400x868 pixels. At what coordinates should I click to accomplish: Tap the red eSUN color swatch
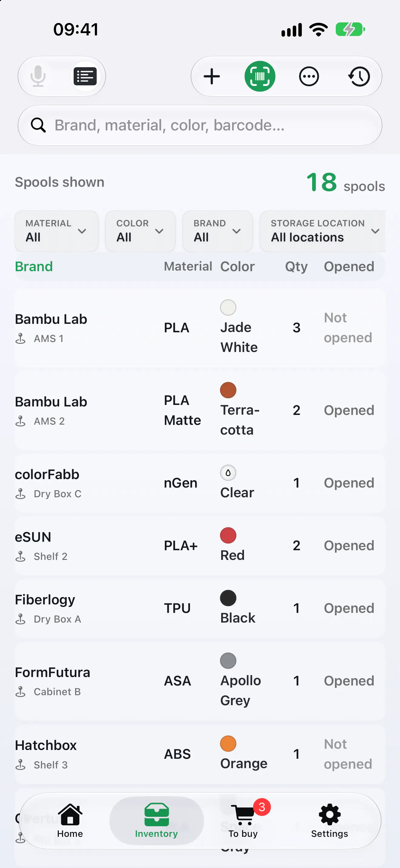pos(228,535)
